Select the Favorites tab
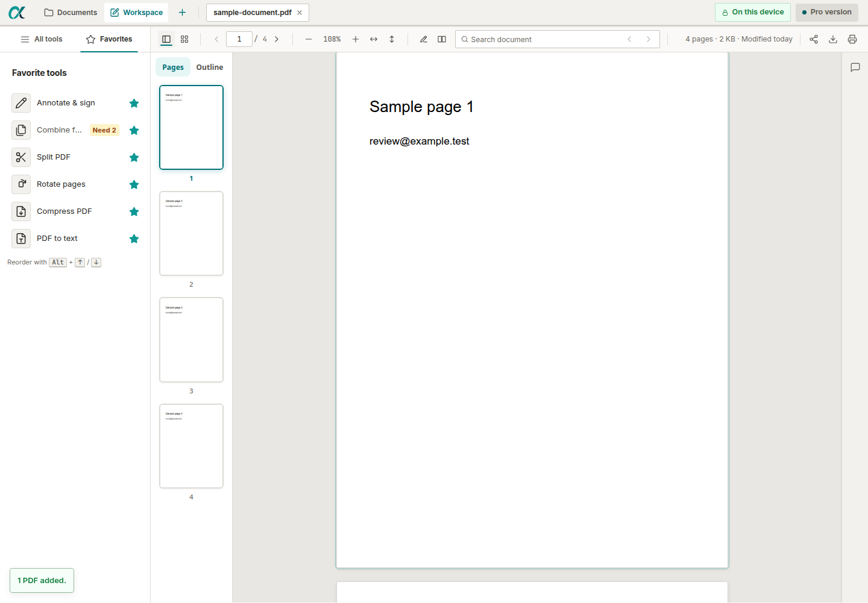The image size is (868, 603). point(109,39)
